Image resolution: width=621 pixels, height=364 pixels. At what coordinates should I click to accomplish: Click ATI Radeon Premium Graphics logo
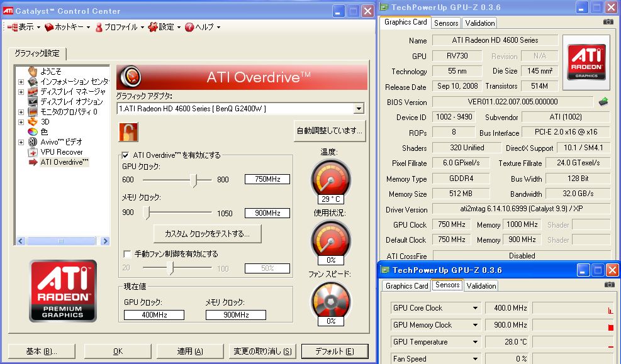point(62,291)
